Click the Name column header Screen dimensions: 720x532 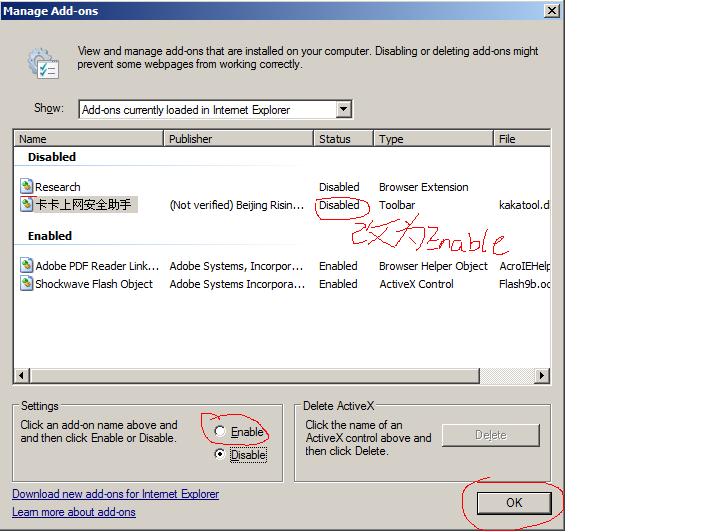(89, 139)
